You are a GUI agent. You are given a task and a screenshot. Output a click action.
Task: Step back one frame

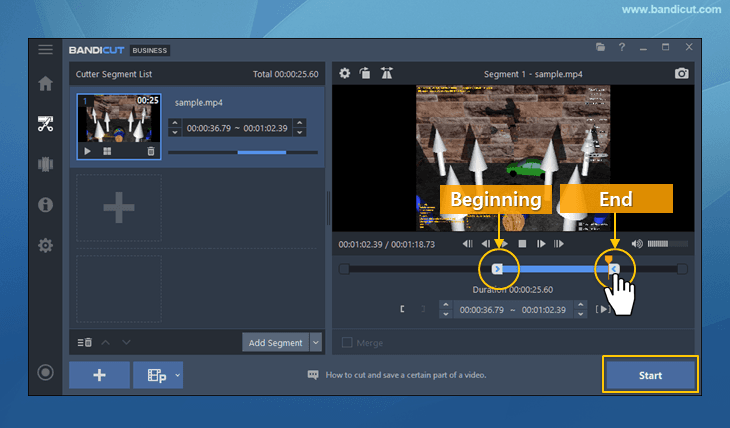pyautogui.click(x=486, y=244)
